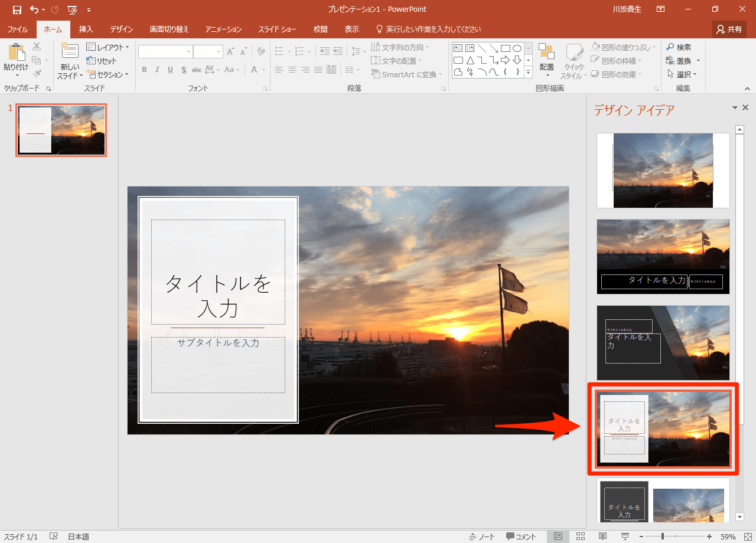Toggle Underline formatting button
Image resolution: width=756 pixels, height=543 pixels.
point(170,70)
